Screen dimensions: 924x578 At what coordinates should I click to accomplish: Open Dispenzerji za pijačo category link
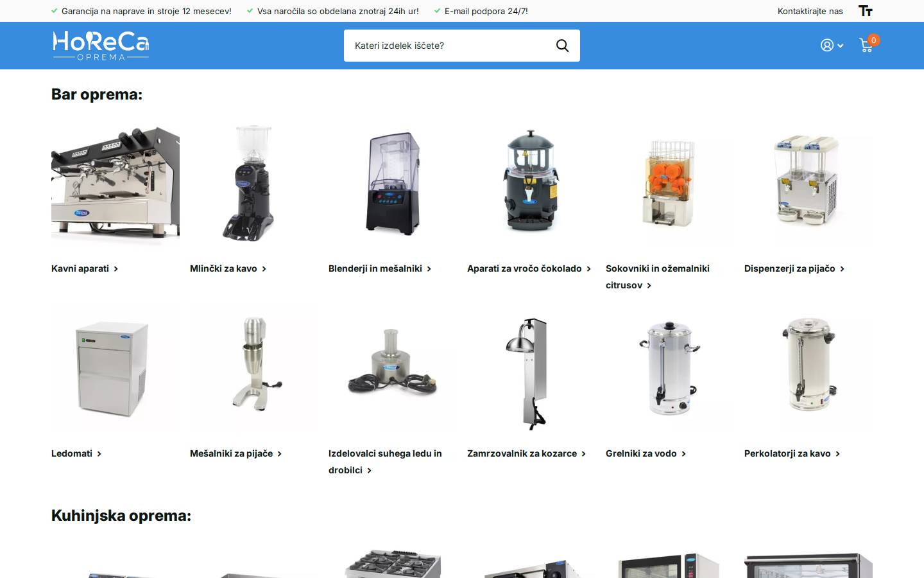click(x=794, y=268)
